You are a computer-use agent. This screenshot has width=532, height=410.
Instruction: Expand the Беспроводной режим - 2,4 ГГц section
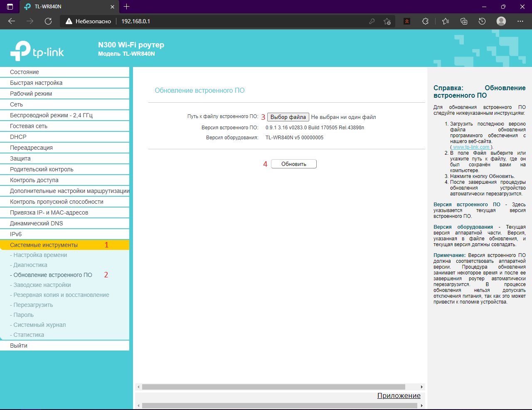pyautogui.click(x=51, y=115)
